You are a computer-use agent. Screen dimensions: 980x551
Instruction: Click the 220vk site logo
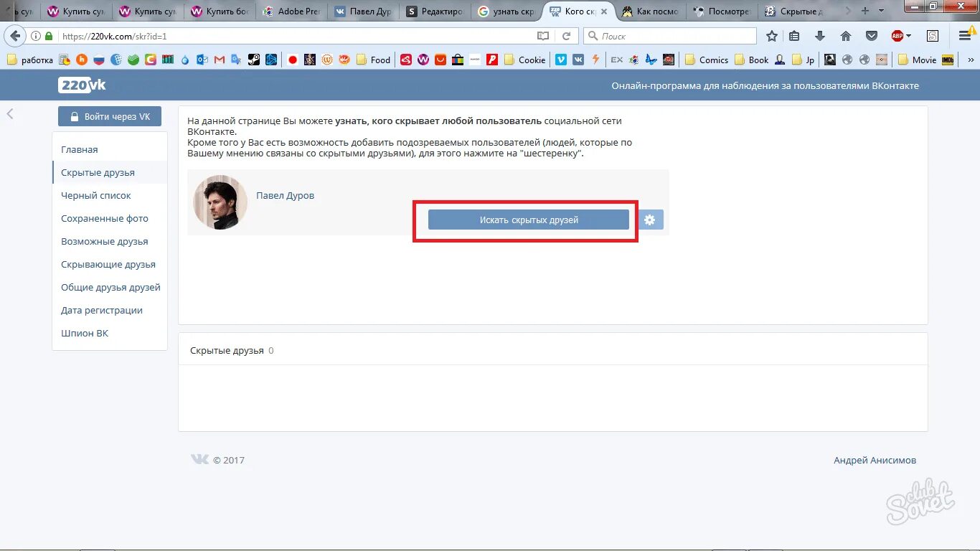tap(82, 85)
